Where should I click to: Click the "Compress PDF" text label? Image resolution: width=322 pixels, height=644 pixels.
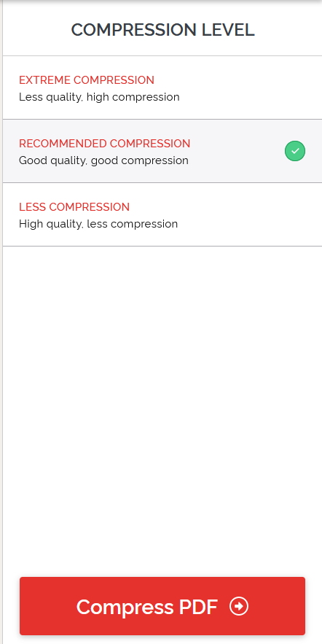tap(147, 607)
